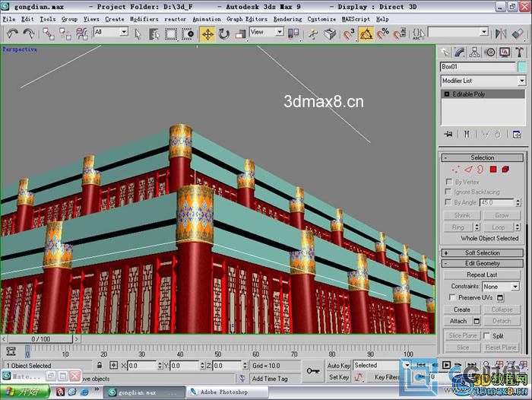
Task: Enable the By Angle checkbox
Action: click(x=448, y=202)
